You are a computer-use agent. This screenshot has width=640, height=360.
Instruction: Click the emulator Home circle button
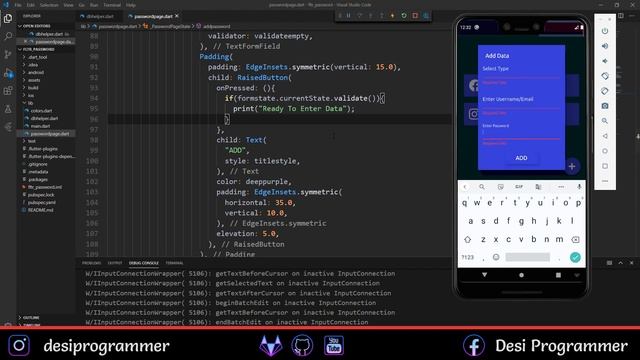pos(605,151)
